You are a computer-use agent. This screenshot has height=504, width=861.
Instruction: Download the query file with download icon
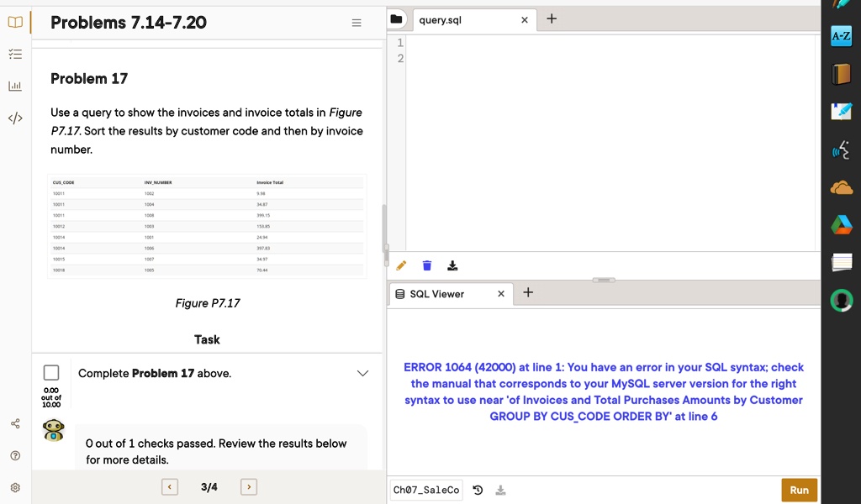click(452, 266)
